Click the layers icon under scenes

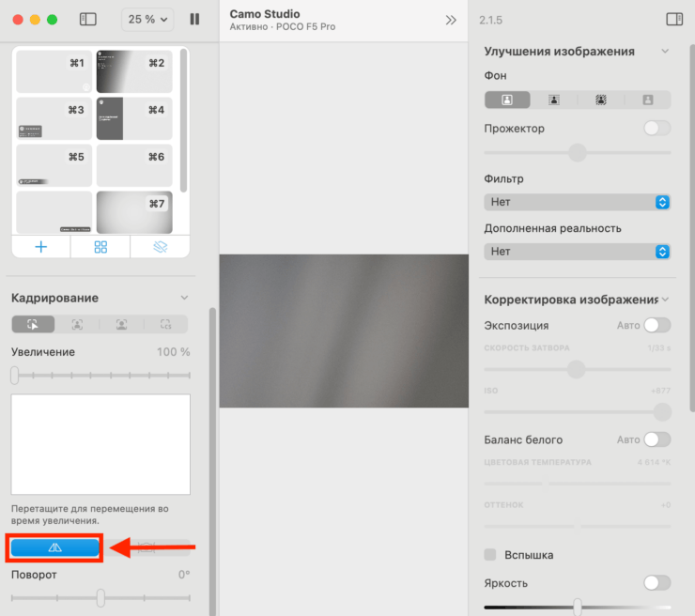(160, 247)
